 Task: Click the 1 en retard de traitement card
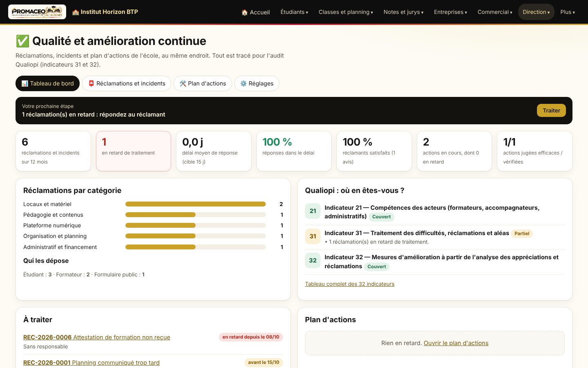pyautogui.click(x=134, y=151)
